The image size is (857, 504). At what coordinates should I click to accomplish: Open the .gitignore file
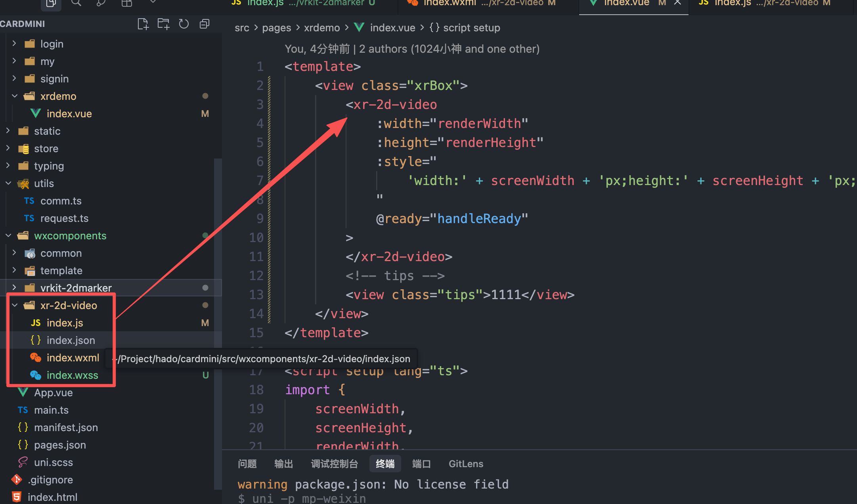click(x=50, y=480)
